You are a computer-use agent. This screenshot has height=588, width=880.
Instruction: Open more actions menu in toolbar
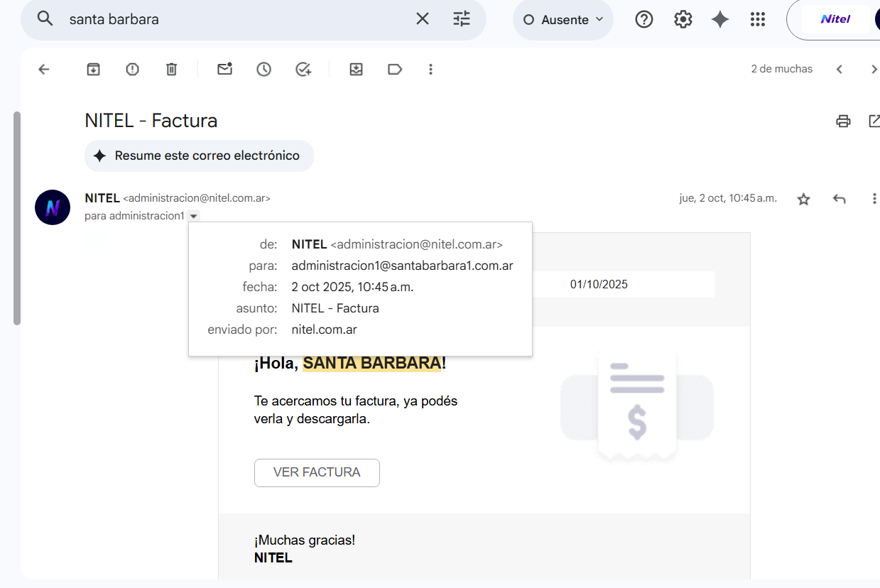point(430,69)
